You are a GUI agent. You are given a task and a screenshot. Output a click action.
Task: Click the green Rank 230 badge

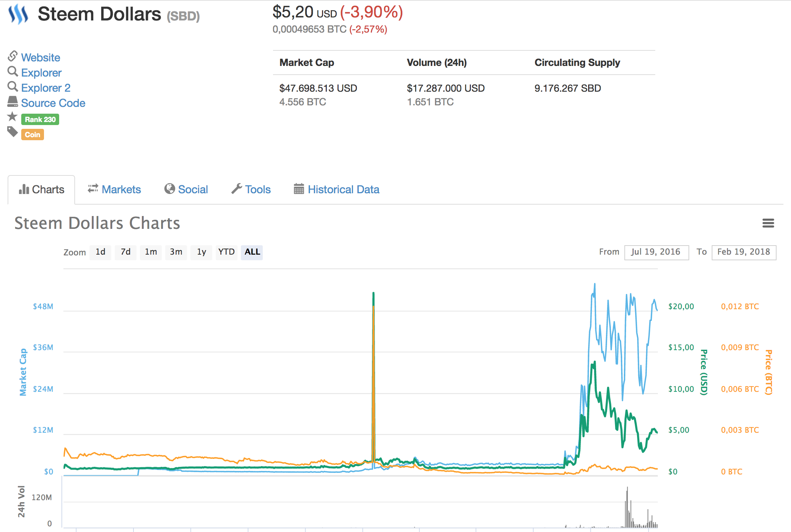tap(40, 119)
